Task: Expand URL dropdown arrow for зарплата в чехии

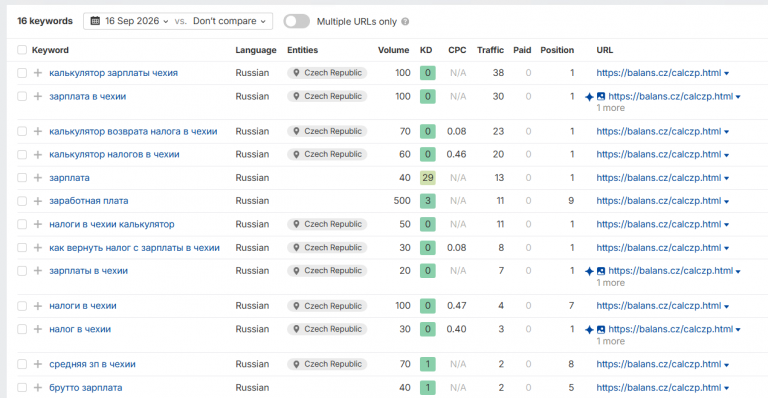Action: [x=738, y=97]
